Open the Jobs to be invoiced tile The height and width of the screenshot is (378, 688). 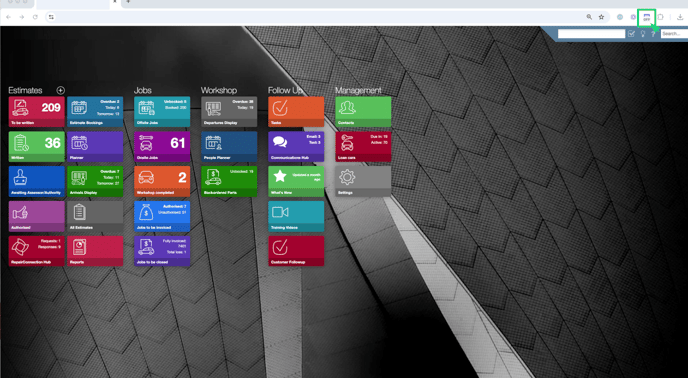[x=162, y=216]
